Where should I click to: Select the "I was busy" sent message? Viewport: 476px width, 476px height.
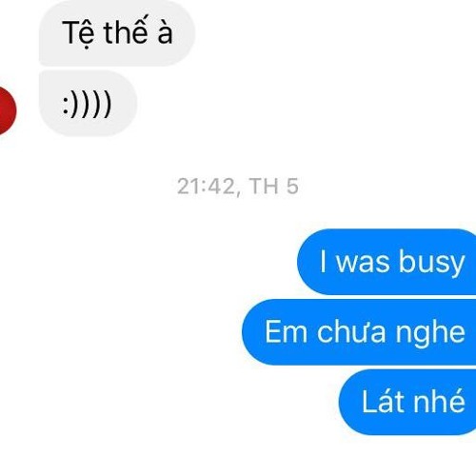(x=387, y=262)
